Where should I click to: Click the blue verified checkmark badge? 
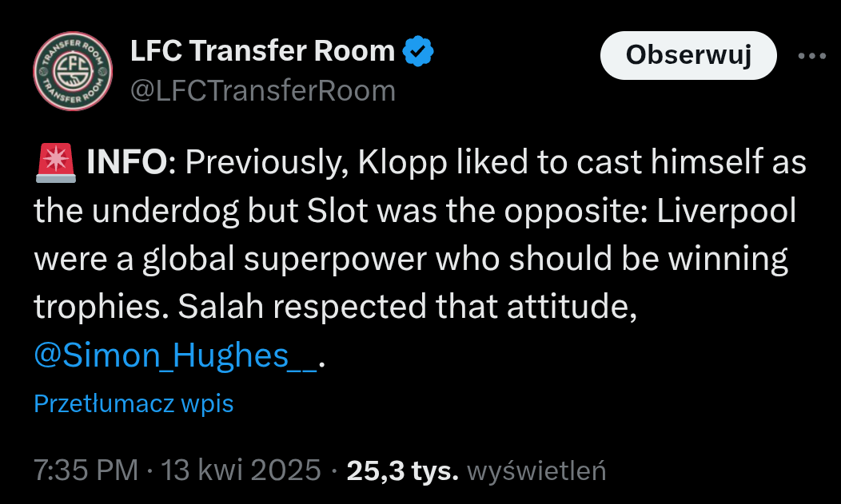click(418, 51)
